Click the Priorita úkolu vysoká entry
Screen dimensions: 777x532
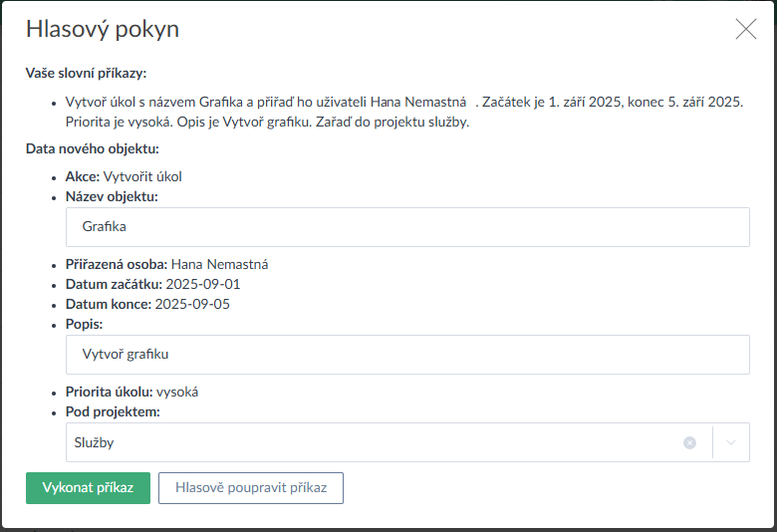pyautogui.click(x=138, y=392)
